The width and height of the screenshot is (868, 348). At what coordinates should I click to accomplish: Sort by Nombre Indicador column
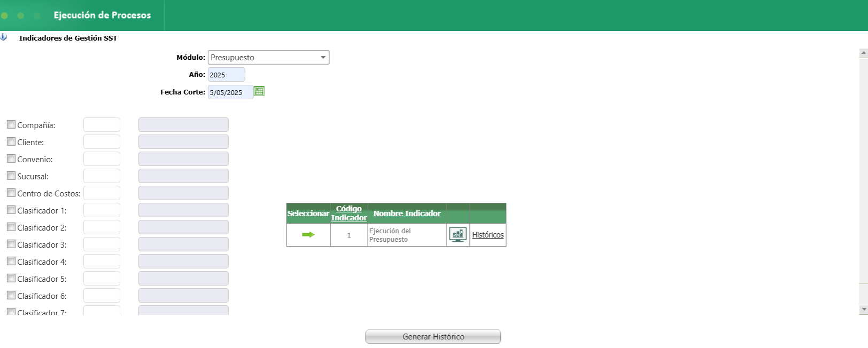[407, 213]
